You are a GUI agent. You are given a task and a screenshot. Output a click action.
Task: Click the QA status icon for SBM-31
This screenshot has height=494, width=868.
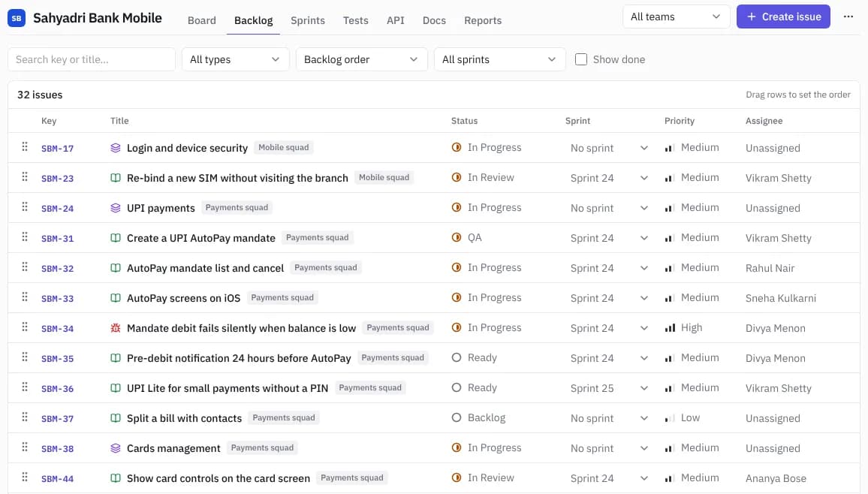pos(456,237)
